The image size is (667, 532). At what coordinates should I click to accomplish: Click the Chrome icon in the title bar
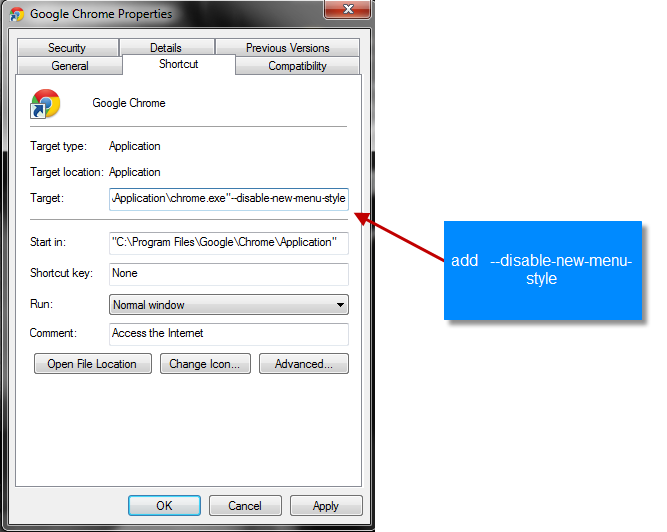(x=17, y=14)
